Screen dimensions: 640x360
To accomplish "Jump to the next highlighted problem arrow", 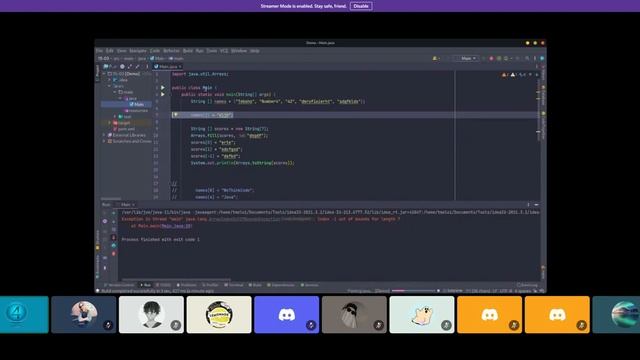I will pos(536,75).
